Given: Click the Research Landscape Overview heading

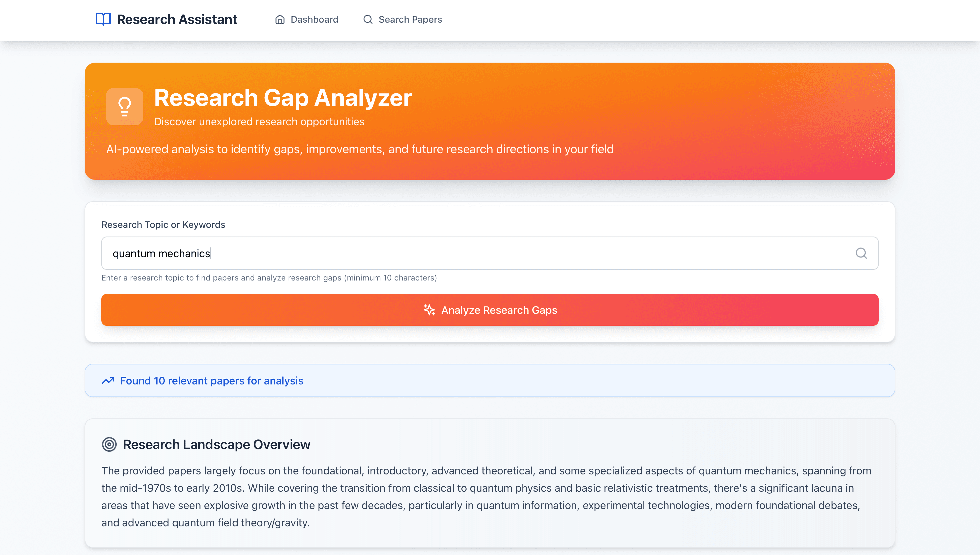Looking at the screenshot, I should click(216, 444).
